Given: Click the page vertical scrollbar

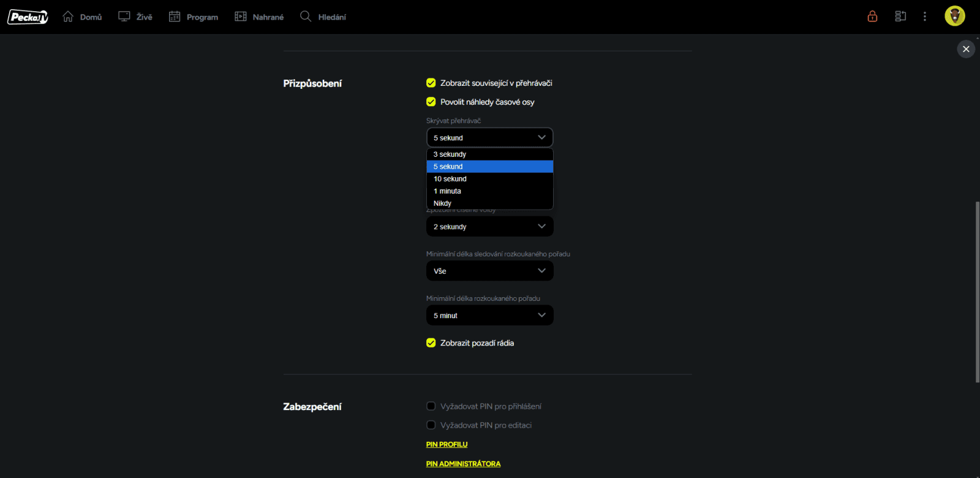Looking at the screenshot, I should [x=977, y=292].
